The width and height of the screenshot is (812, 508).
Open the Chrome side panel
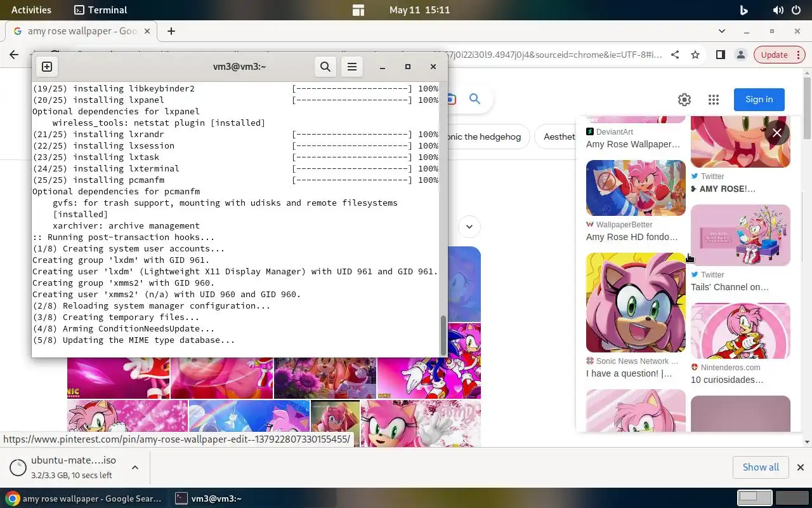[720, 55]
